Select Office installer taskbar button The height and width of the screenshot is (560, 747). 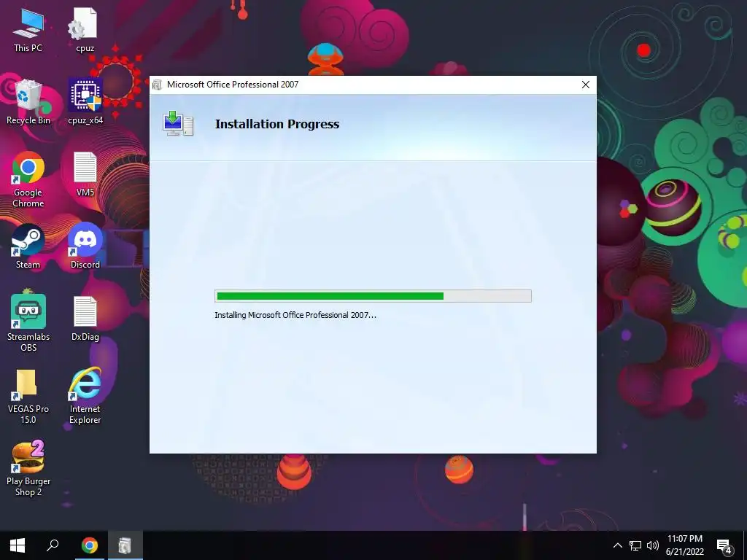click(124, 545)
